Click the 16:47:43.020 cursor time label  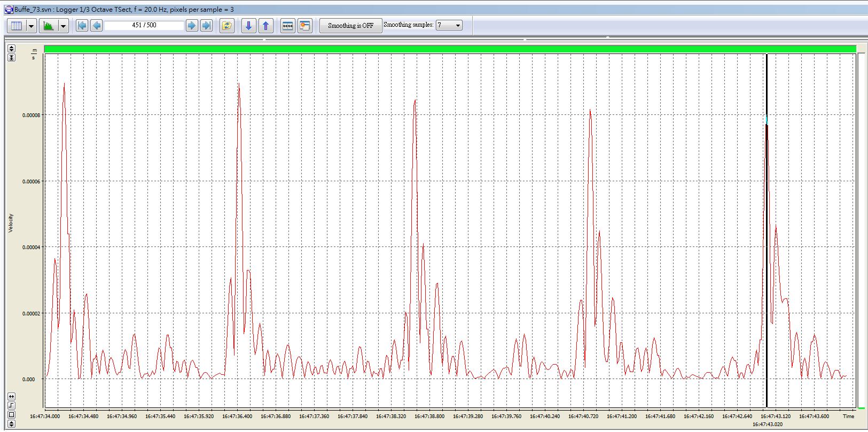point(768,425)
